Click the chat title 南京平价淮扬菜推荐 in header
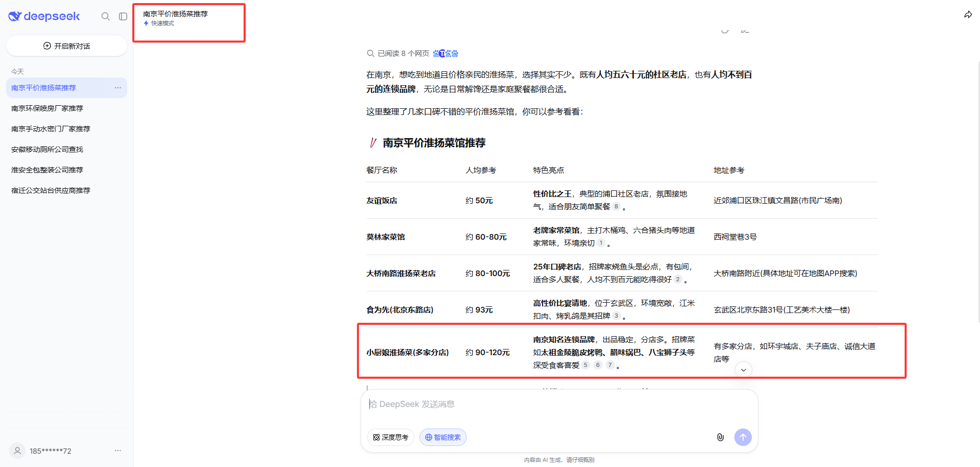Viewport: 980px width, 467px height. [175, 14]
